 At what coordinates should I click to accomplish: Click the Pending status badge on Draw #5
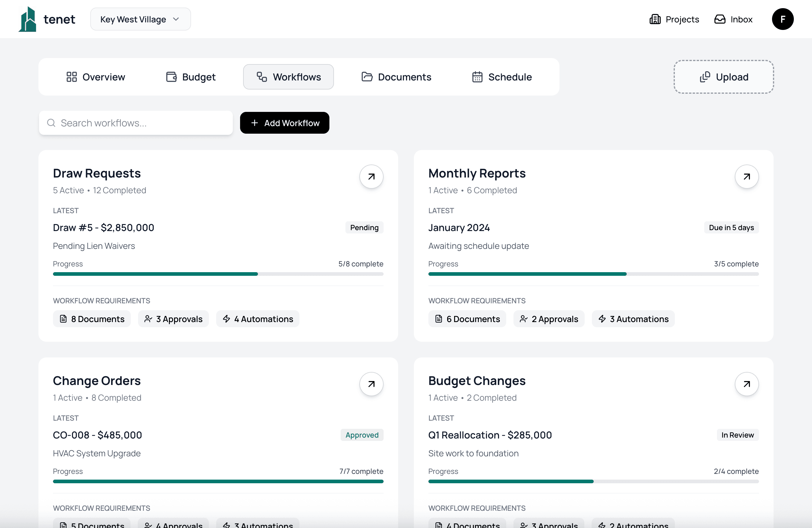(364, 227)
